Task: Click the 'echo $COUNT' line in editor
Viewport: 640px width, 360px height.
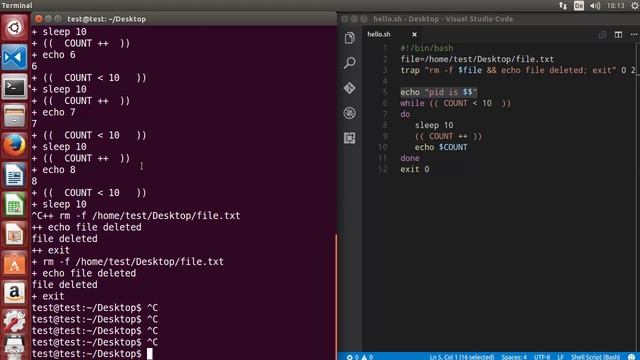Action: click(x=441, y=147)
